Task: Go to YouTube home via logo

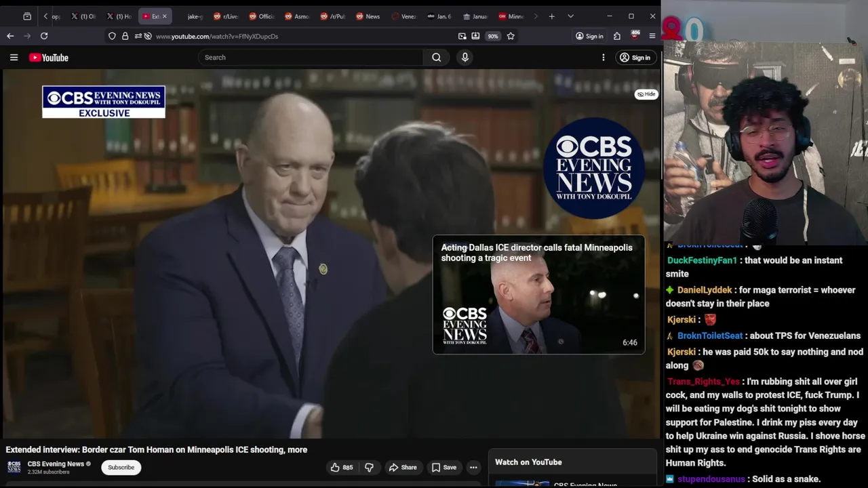Action: coord(49,58)
